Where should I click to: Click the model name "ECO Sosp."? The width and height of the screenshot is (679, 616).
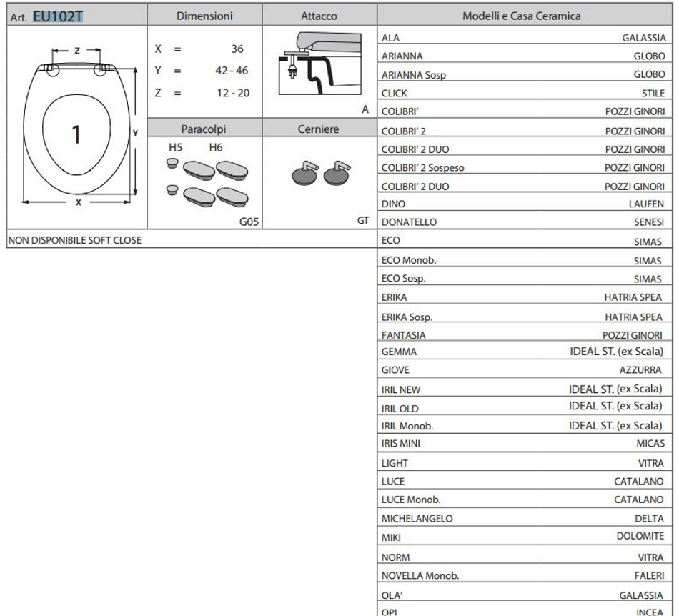pyautogui.click(x=404, y=279)
